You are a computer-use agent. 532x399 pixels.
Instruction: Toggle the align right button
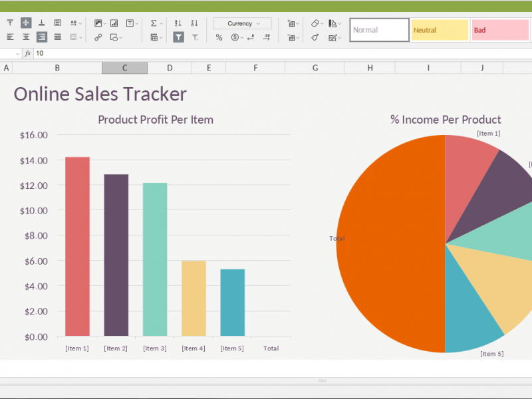coord(42,37)
